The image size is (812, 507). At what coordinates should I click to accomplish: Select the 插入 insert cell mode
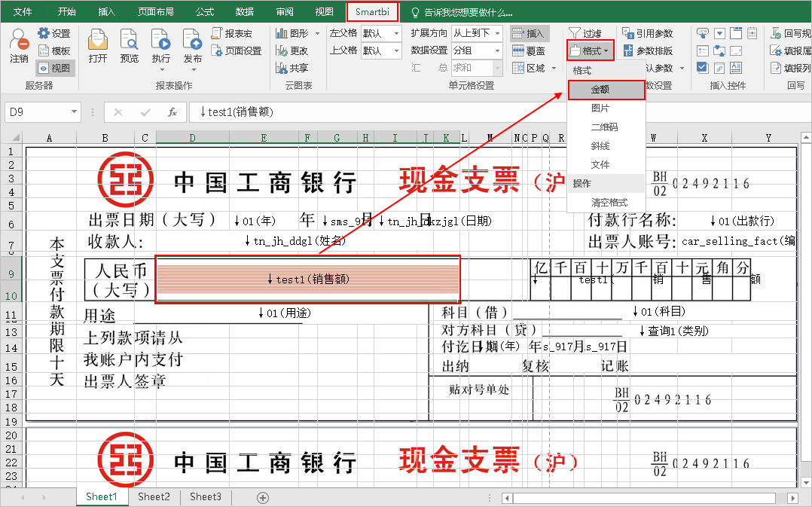(530, 33)
